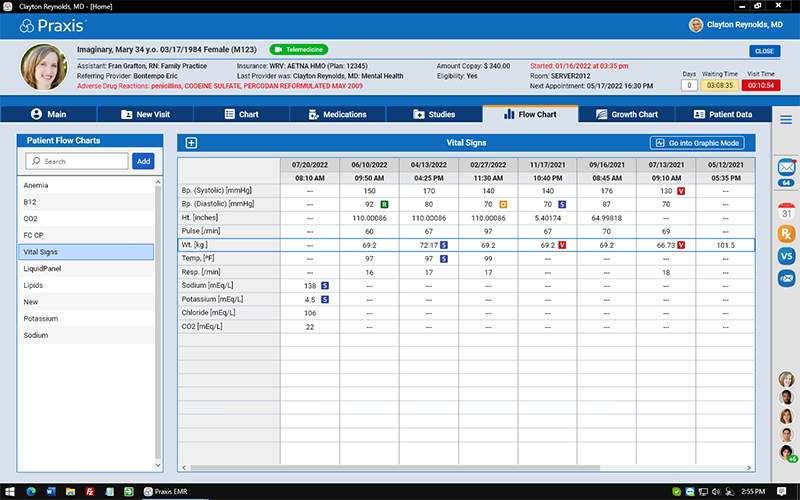Image resolution: width=800 pixels, height=500 pixels.
Task: Click the R flag in 06/10/2022 diastolic cell
Action: pos(384,205)
